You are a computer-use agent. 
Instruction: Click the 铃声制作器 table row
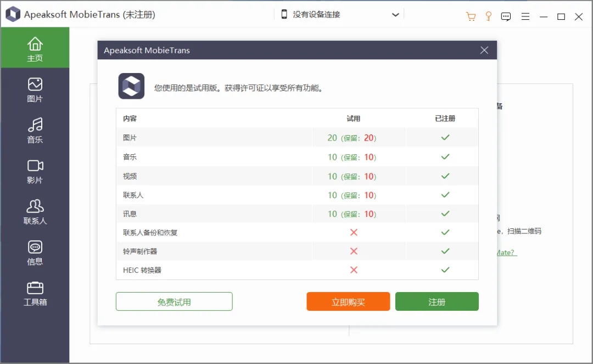pyautogui.click(x=297, y=251)
